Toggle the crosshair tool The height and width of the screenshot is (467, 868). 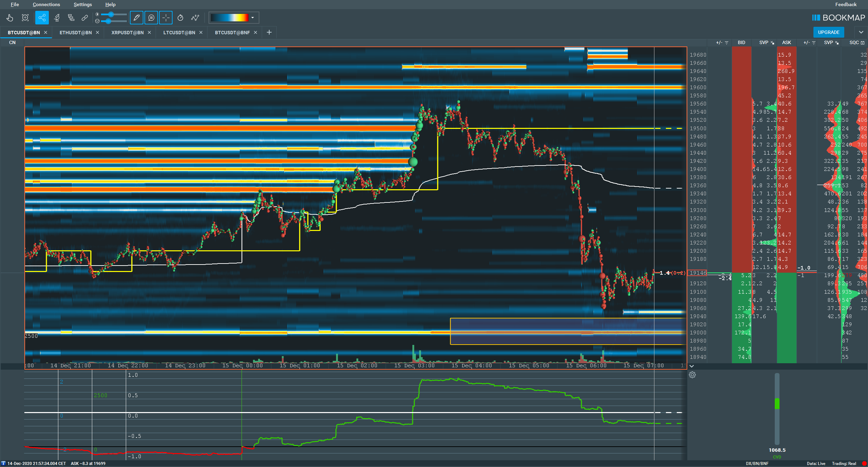tap(166, 18)
